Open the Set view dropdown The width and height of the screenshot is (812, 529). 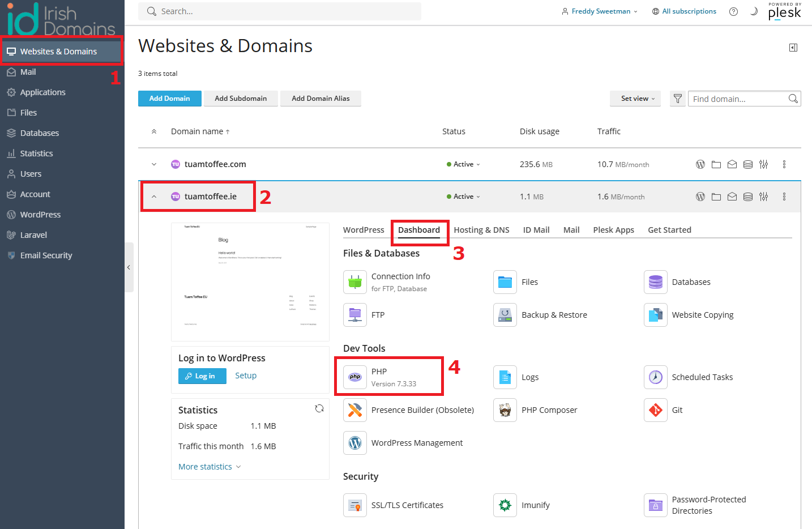coord(635,99)
